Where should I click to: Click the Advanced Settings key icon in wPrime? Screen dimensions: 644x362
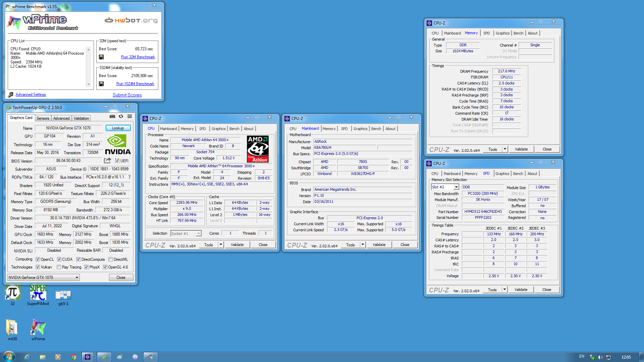point(11,95)
